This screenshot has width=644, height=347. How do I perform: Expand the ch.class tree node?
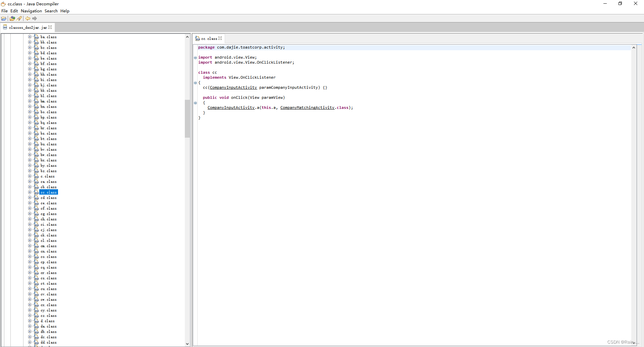tap(30, 219)
